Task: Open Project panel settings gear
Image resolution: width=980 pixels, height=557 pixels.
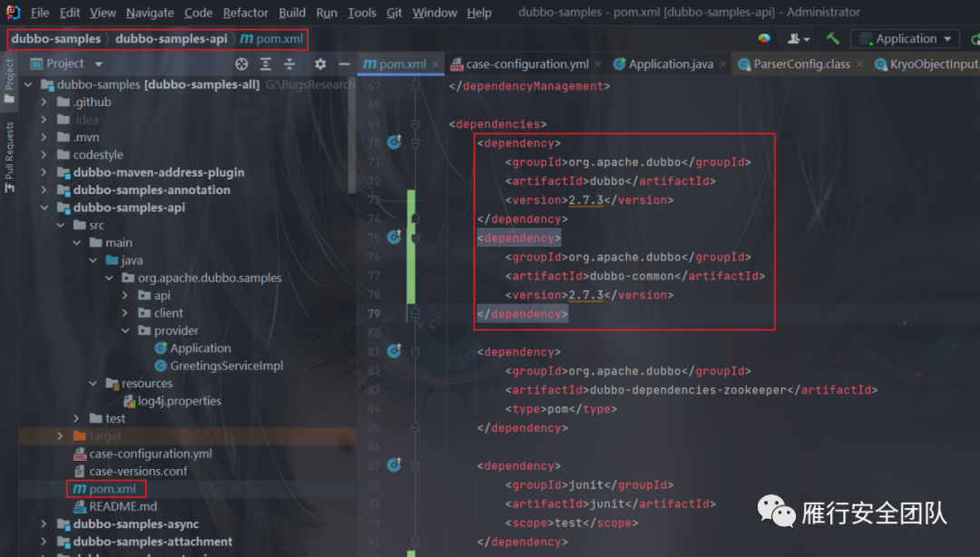Action: pos(320,64)
